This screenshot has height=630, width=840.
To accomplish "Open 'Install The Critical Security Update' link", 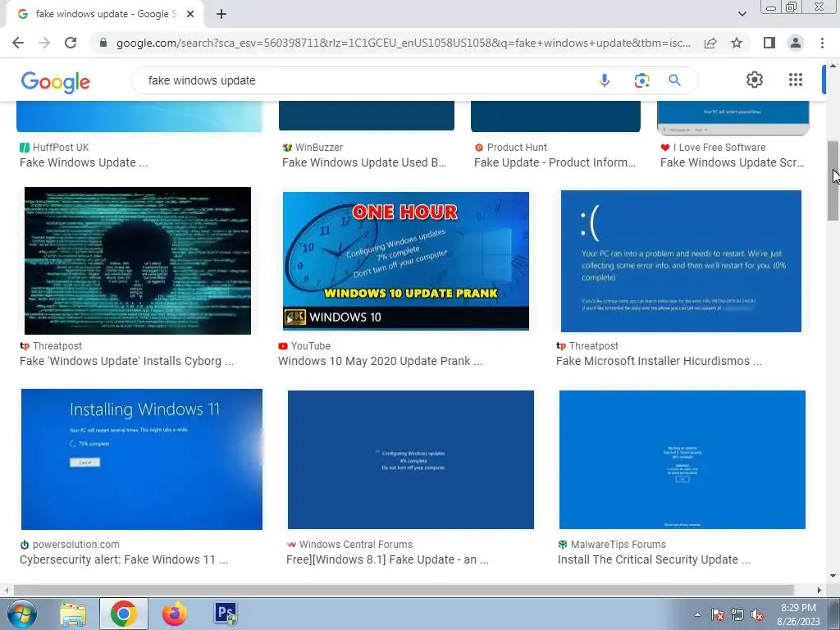I will [654, 559].
